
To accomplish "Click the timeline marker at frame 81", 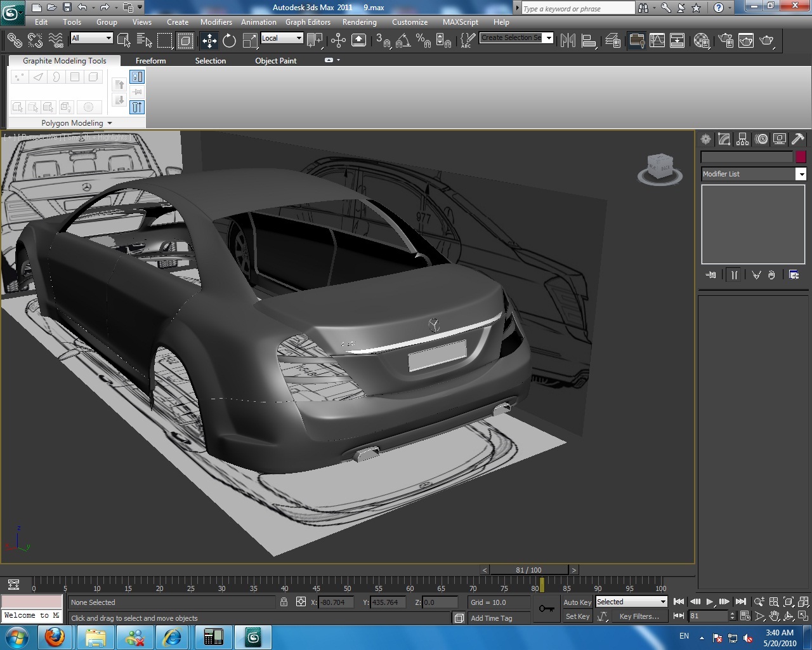I will (542, 585).
